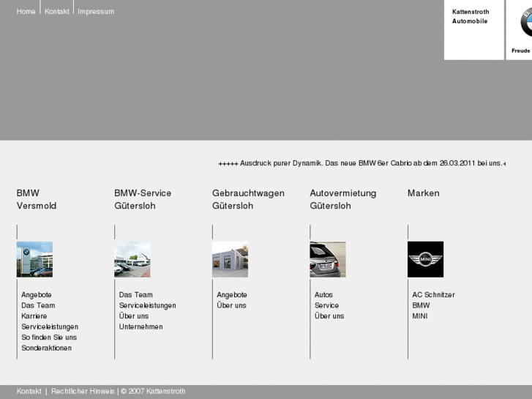The image size is (532, 399).
Task: Click the news ticker about BMW 6er Cabrio
Action: tap(361, 163)
